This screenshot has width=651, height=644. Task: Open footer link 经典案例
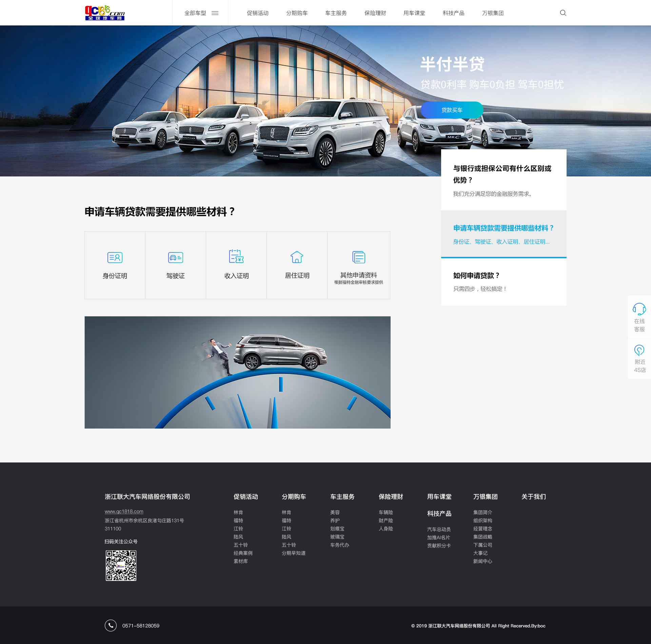[243, 553]
